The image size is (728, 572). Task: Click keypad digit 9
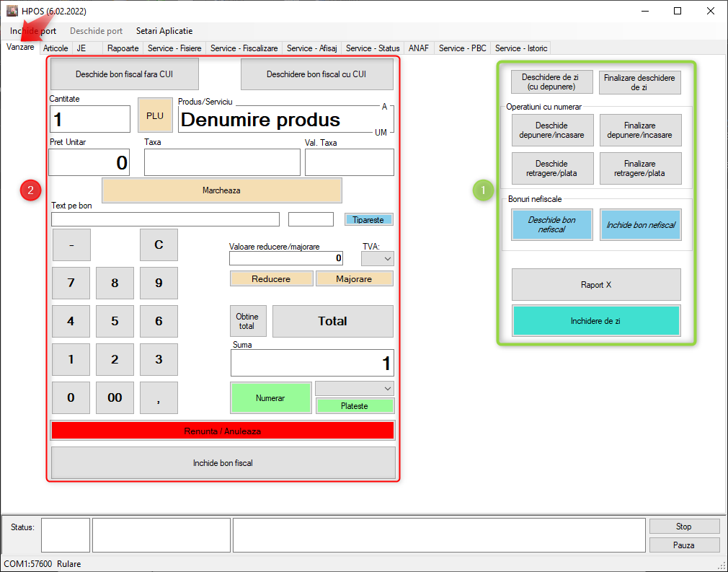[159, 283]
